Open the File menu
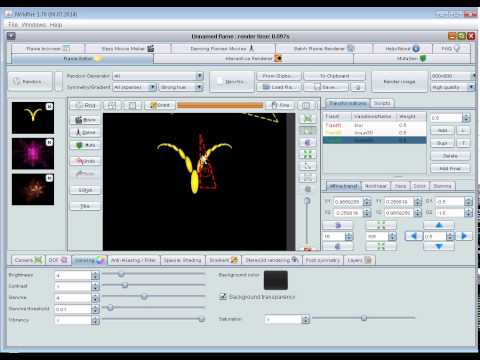This screenshot has width=480, height=360. tap(13, 25)
